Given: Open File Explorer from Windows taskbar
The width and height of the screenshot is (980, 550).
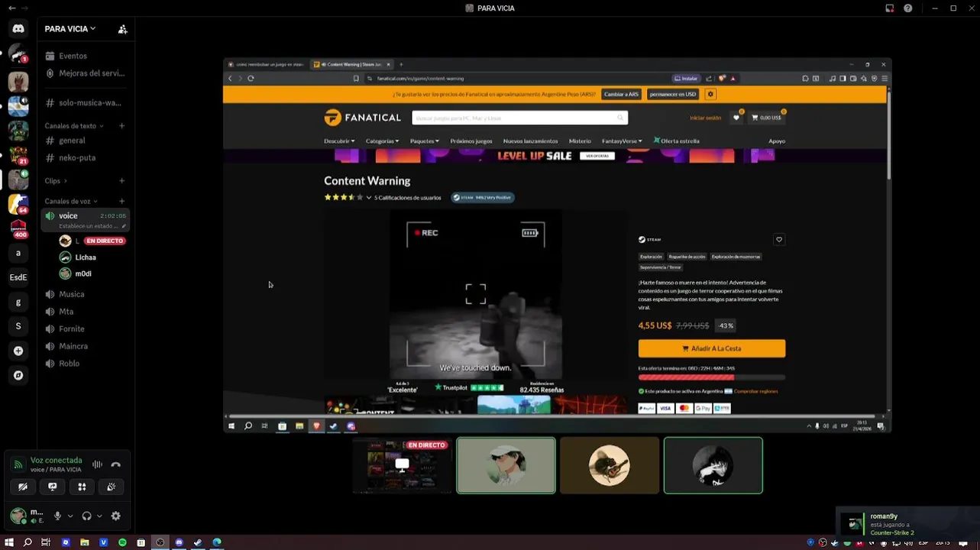Looking at the screenshot, I should point(85,542).
